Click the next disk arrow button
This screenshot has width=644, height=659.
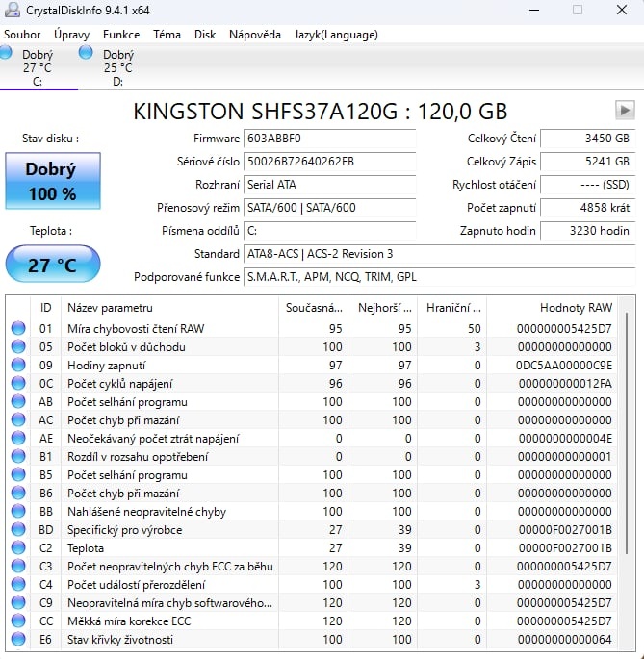click(x=625, y=110)
